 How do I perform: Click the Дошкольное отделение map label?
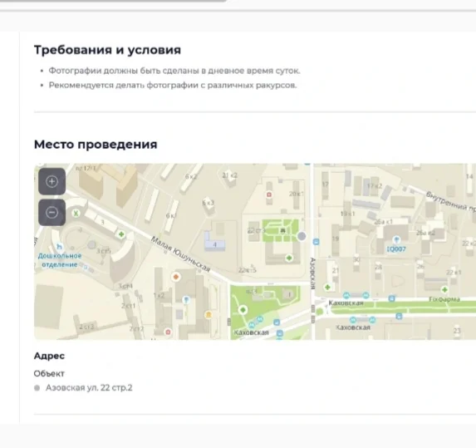pyautogui.click(x=60, y=260)
